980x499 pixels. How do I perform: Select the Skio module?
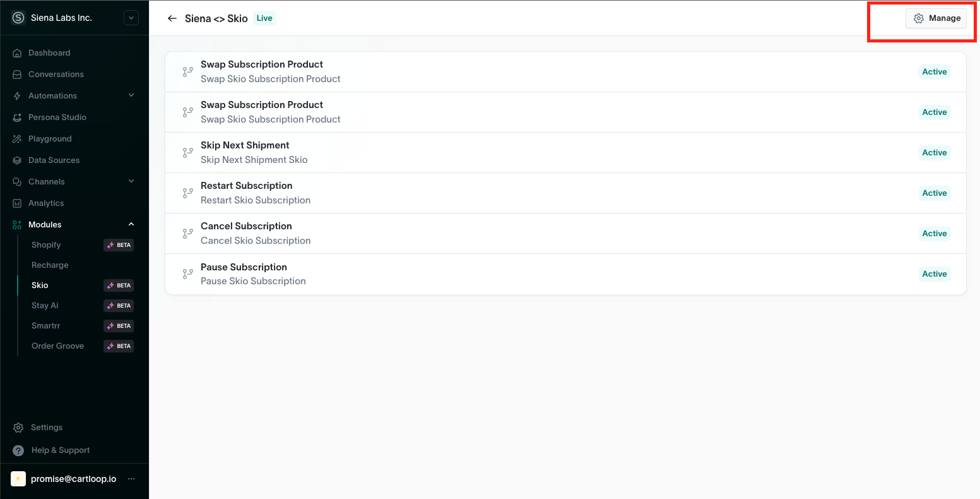tap(40, 286)
